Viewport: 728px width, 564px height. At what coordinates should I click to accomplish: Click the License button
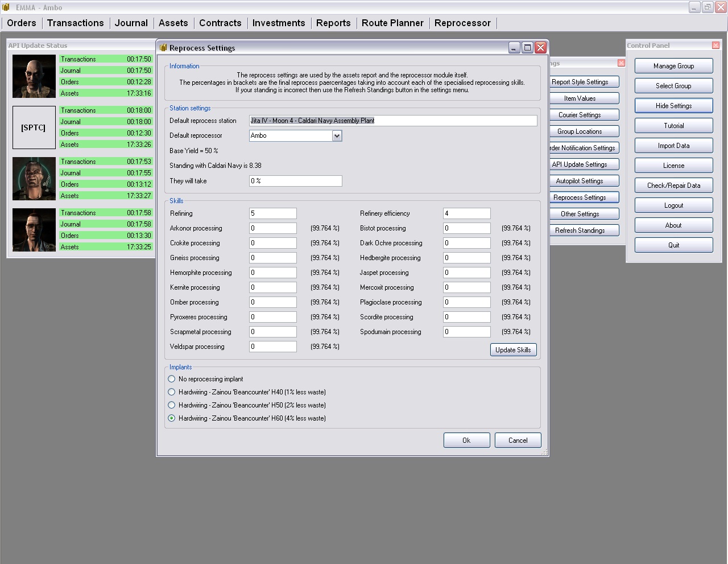click(x=673, y=166)
